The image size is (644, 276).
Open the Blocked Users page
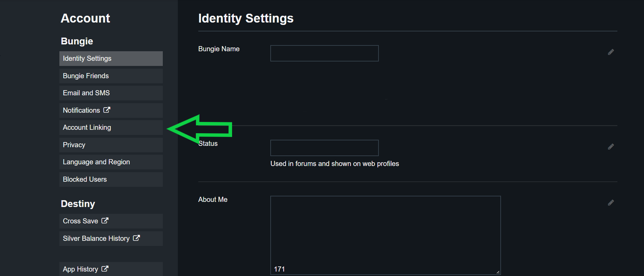[111, 179]
